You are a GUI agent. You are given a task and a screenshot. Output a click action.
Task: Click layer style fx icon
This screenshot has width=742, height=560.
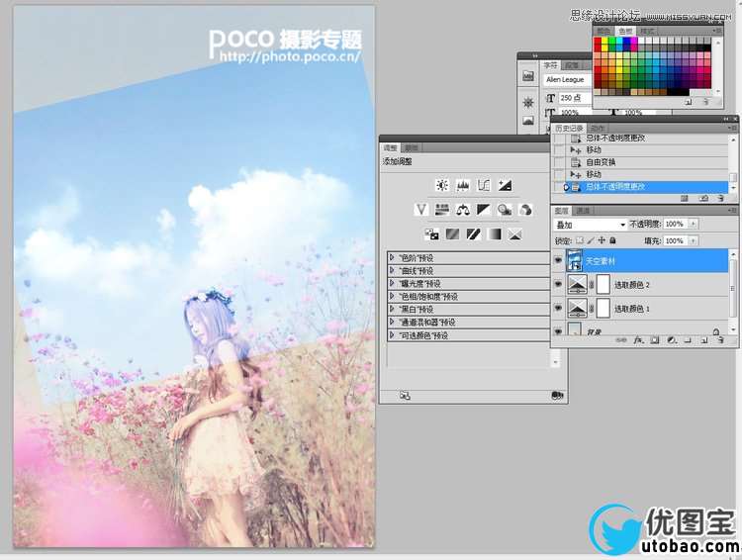coord(638,340)
